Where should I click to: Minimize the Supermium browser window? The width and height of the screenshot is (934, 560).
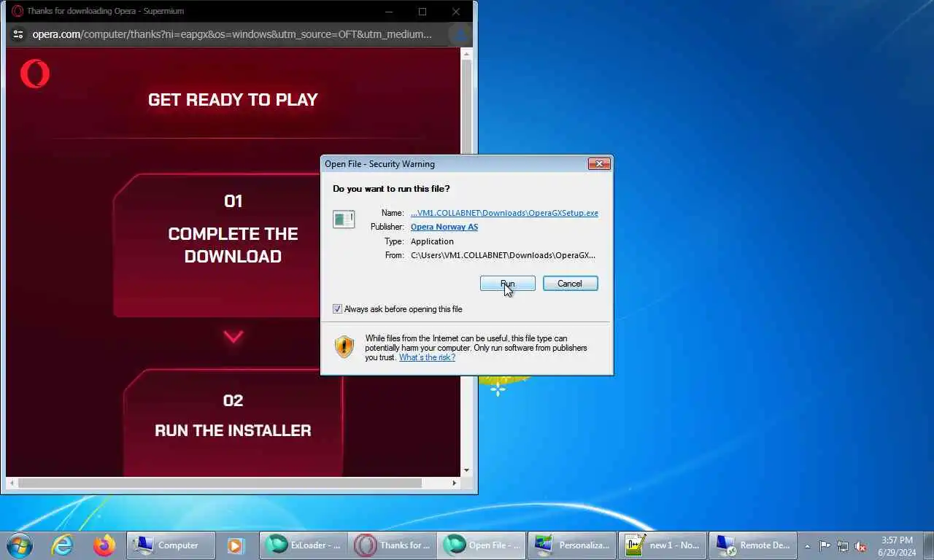[390, 12]
